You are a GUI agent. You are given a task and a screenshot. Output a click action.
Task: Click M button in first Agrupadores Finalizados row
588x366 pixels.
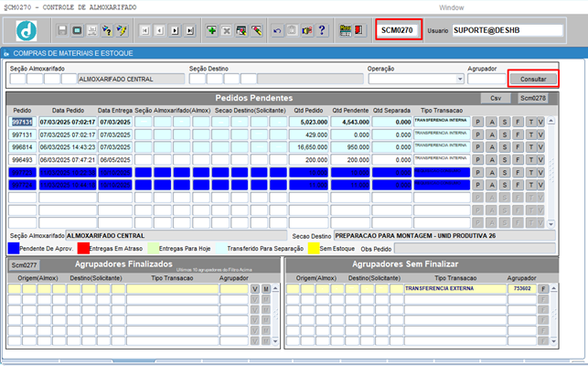(266, 289)
